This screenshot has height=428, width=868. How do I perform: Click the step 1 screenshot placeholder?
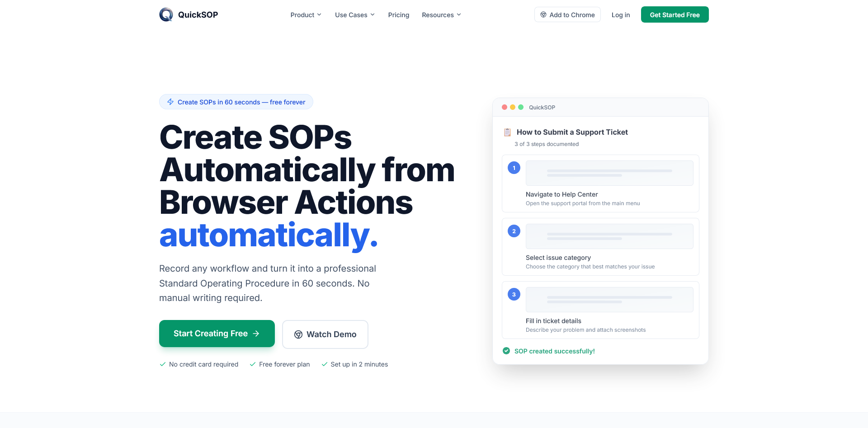click(x=609, y=173)
